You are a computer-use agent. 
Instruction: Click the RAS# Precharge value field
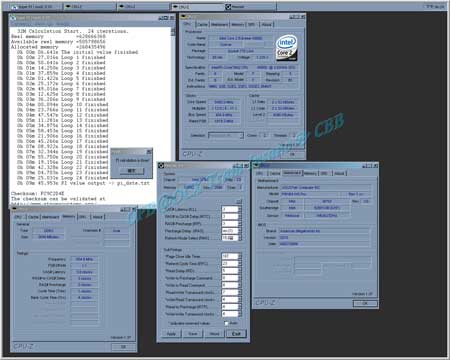pos(230,224)
